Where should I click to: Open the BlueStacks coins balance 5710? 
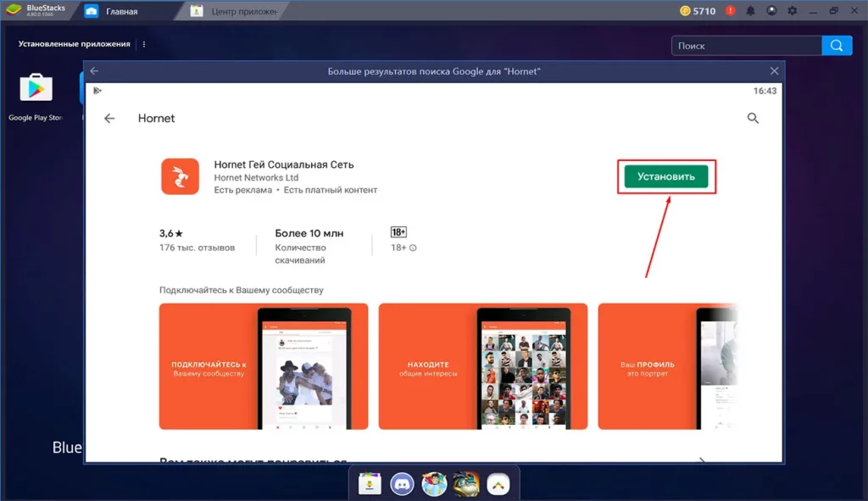pyautogui.click(x=698, y=11)
